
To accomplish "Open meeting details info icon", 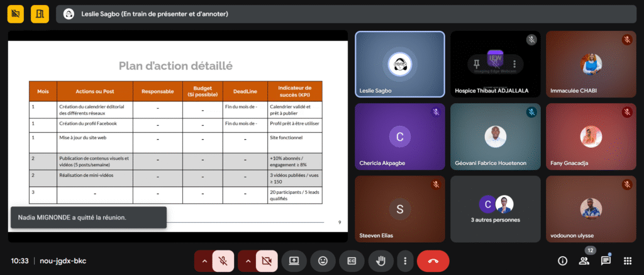I will (562, 261).
